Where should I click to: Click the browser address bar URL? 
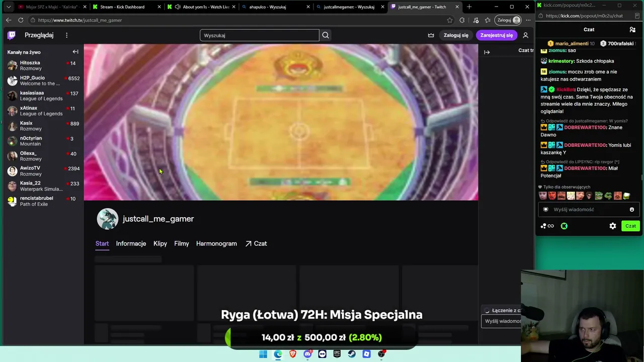80,20
